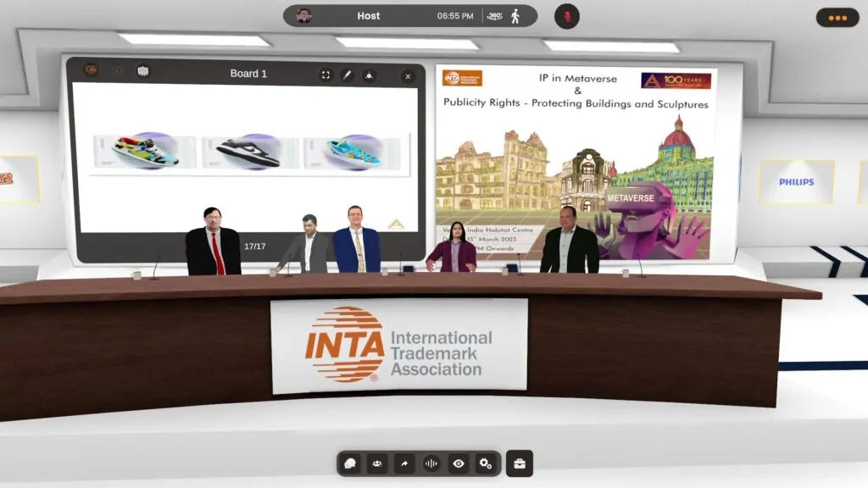Image resolution: width=868 pixels, height=488 pixels.
Task: Click the INTA logo on the poster
Action: point(462,78)
